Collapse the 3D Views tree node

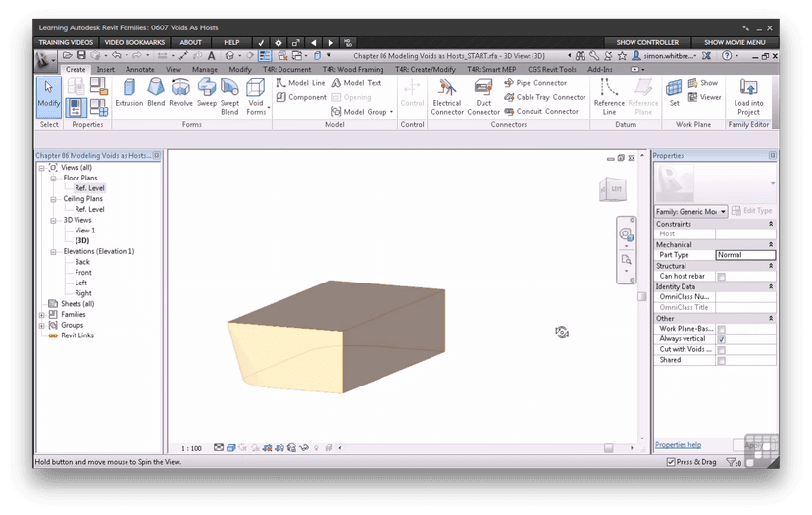[x=53, y=220]
